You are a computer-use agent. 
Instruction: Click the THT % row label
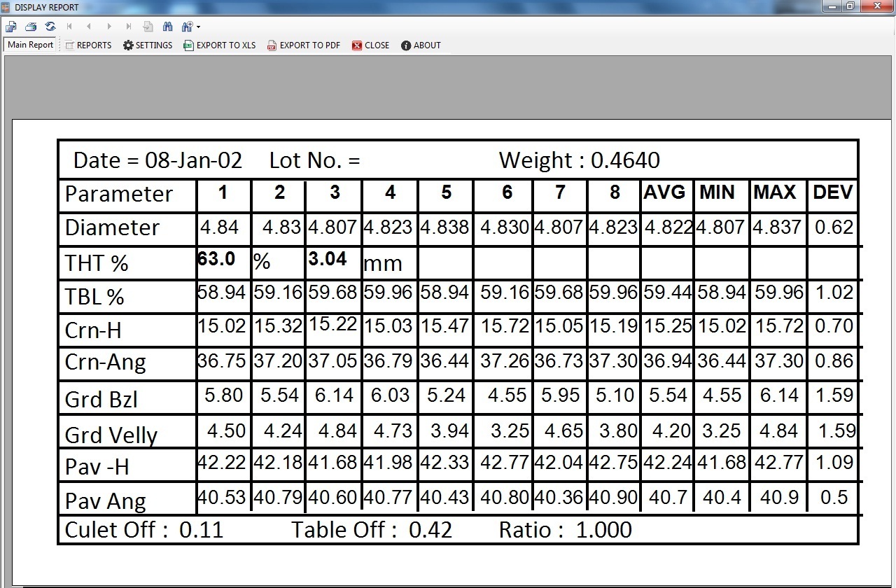point(97,263)
